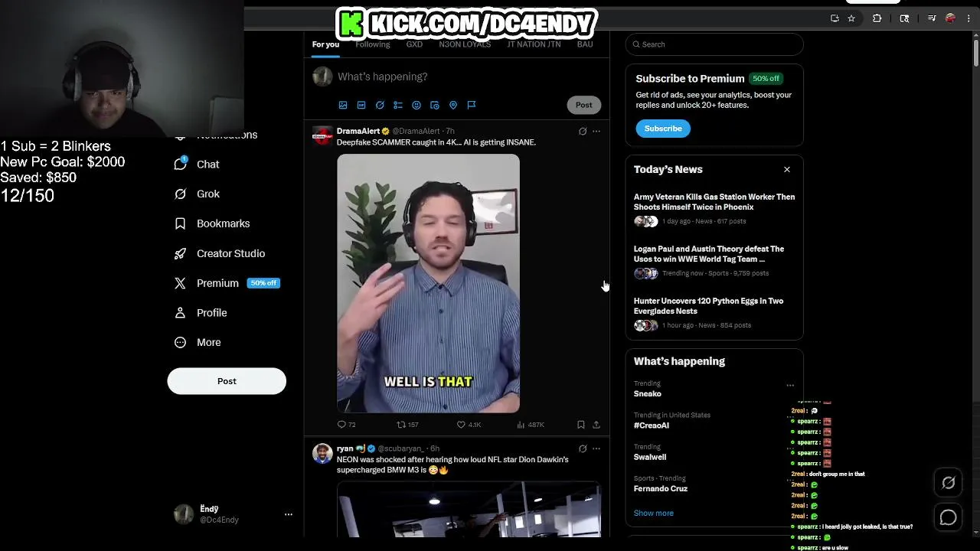
Task: Open more options on ryan's post
Action: pyautogui.click(x=596, y=448)
